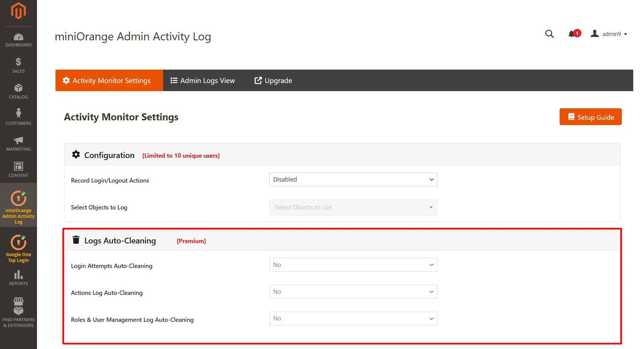Screen dimensions: 644x349
Task: Open the Dashboard from the sidebar
Action: (18, 40)
